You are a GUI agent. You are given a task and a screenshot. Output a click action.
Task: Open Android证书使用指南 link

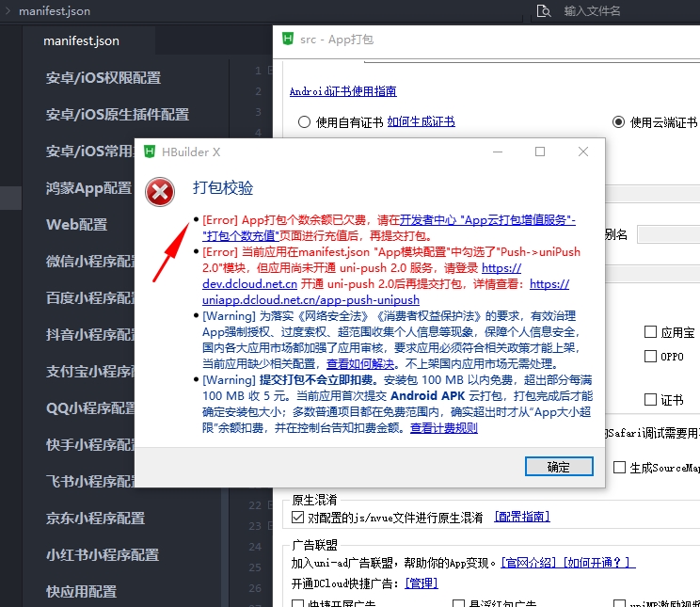(x=342, y=91)
